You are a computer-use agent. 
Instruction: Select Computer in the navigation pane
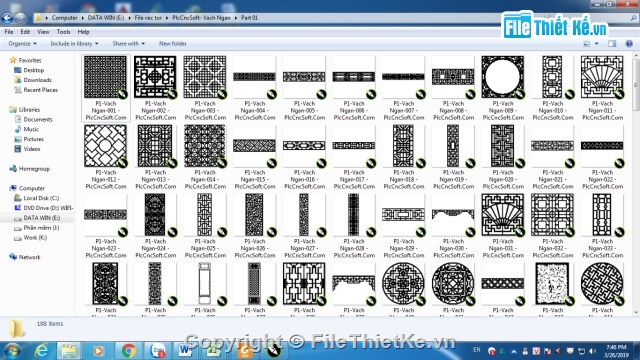coord(31,188)
